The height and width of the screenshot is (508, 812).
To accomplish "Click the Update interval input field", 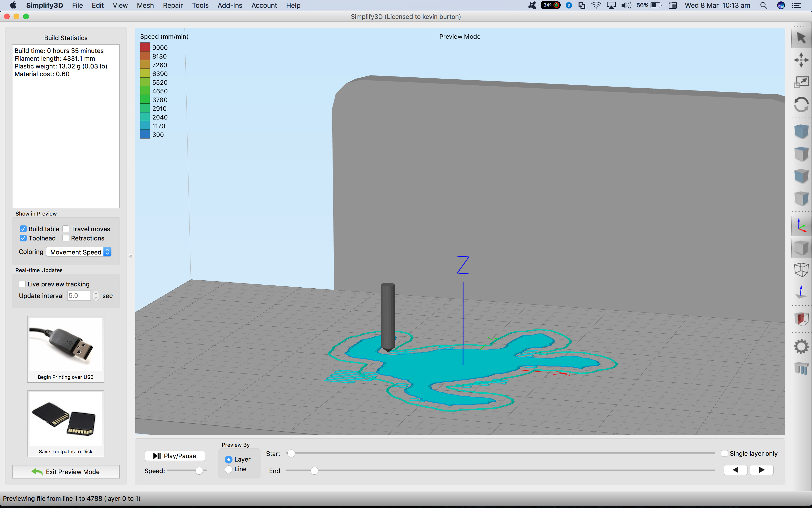I will pyautogui.click(x=79, y=296).
